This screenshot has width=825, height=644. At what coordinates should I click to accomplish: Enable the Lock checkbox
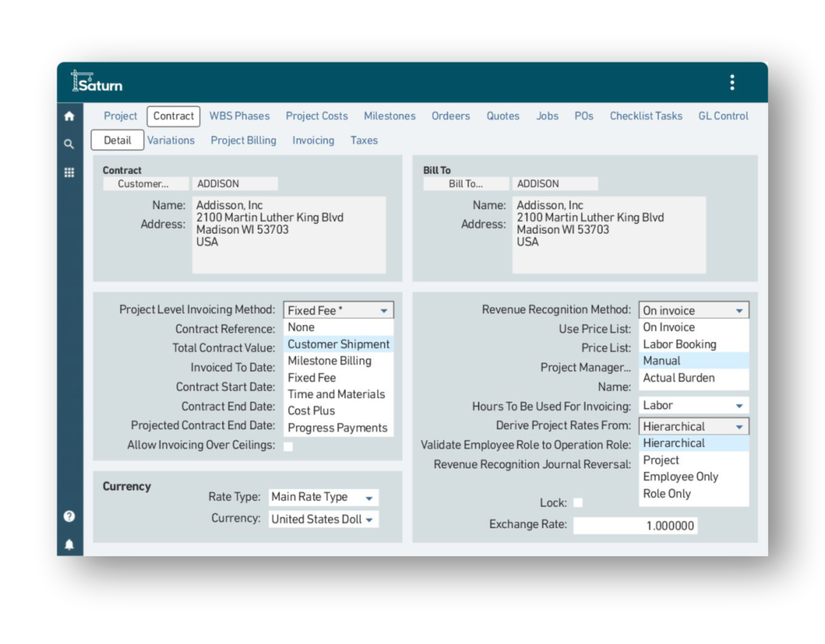pos(578,502)
